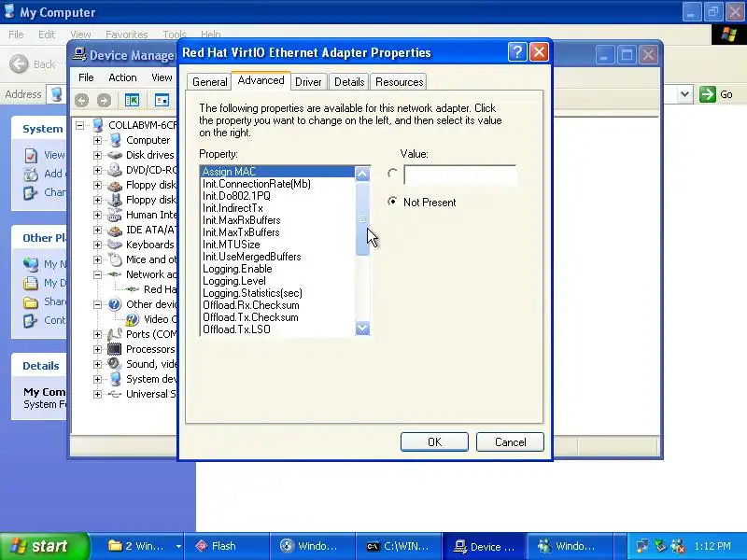The width and height of the screenshot is (747, 560).
Task: Open Device Manager's File menu
Action: click(x=86, y=77)
